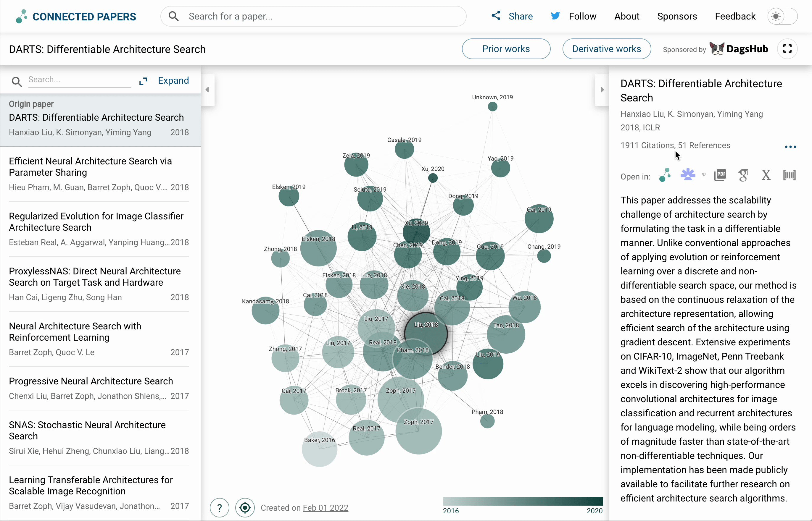Collapse the right details panel arrow
This screenshot has width=812, height=521.
pyautogui.click(x=602, y=90)
